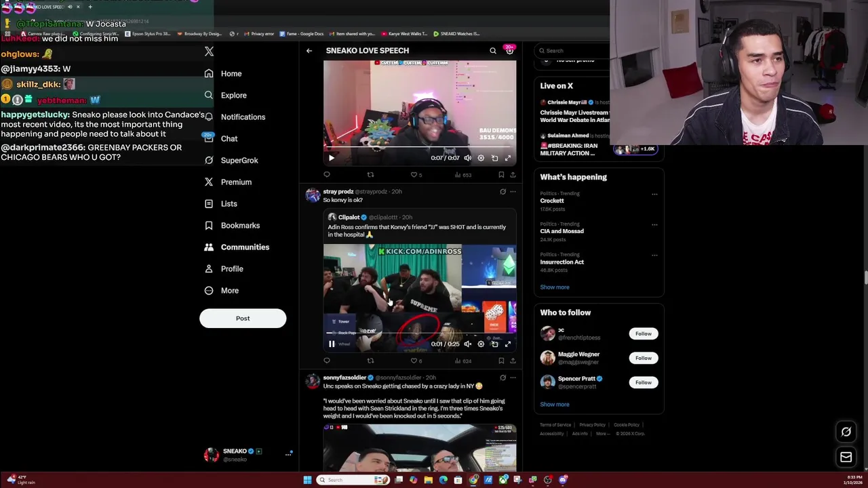Share the stray prodz post
This screenshot has height=488, width=868.
click(x=513, y=361)
